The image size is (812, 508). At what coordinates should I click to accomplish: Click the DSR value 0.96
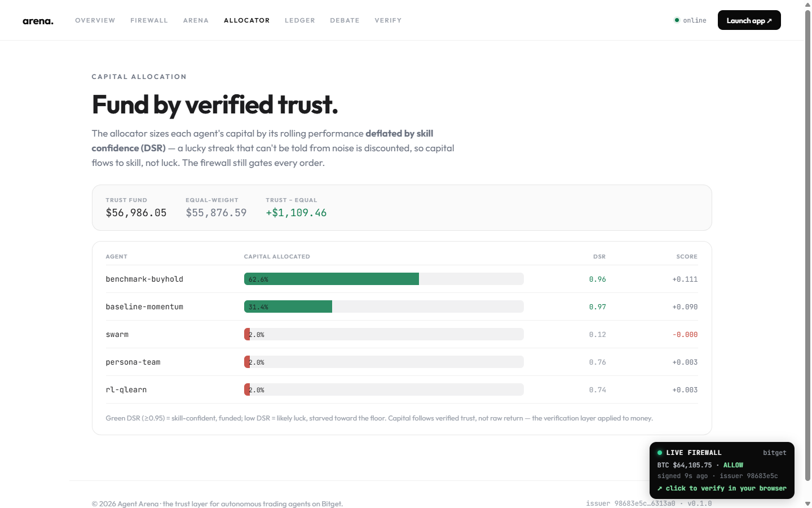[x=597, y=279]
